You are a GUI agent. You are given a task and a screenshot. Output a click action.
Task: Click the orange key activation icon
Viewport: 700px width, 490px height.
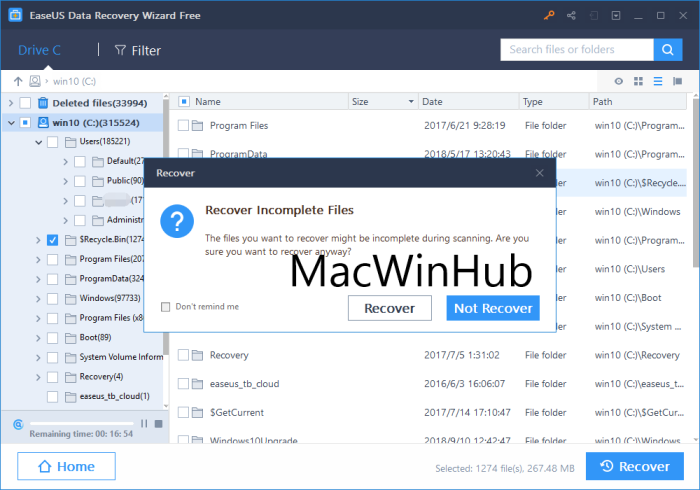[x=549, y=16]
